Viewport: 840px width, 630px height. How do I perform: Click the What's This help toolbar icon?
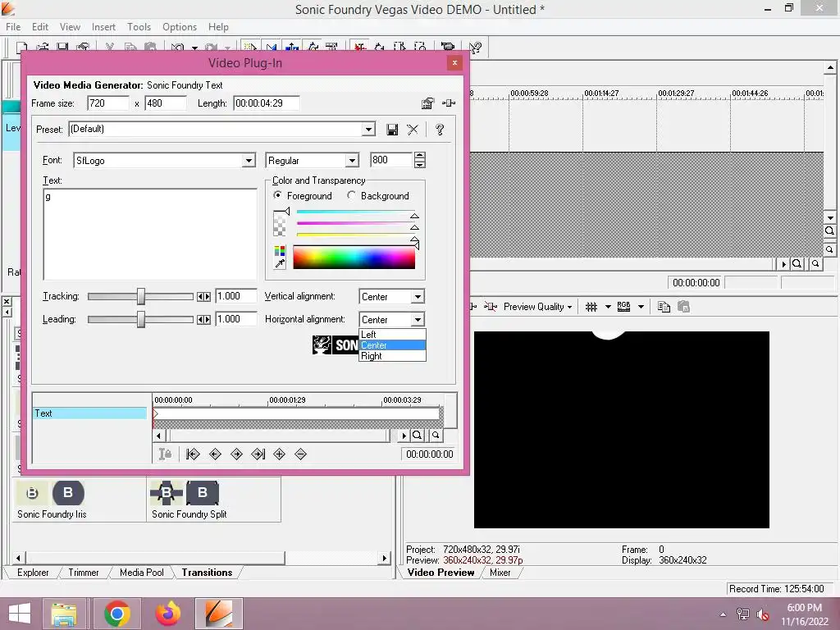[475, 48]
